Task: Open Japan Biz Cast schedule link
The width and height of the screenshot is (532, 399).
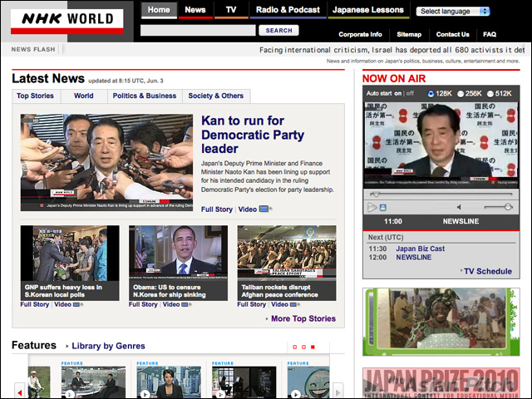Action: [420, 249]
